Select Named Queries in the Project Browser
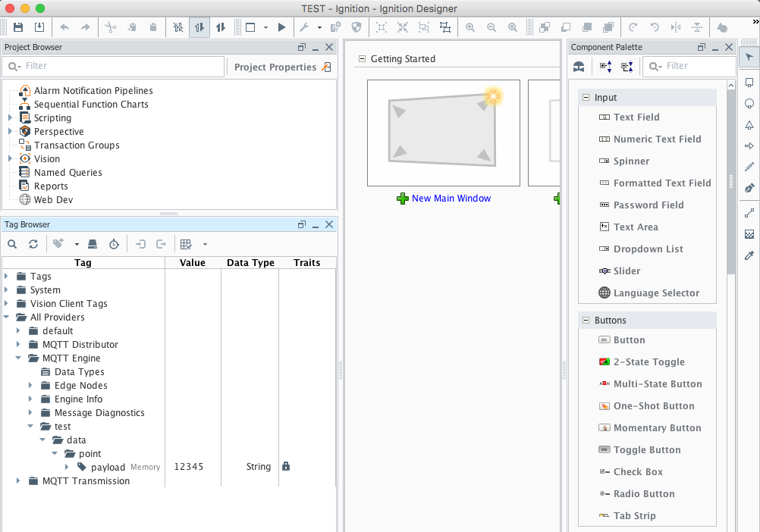This screenshot has width=760, height=532. [68, 172]
